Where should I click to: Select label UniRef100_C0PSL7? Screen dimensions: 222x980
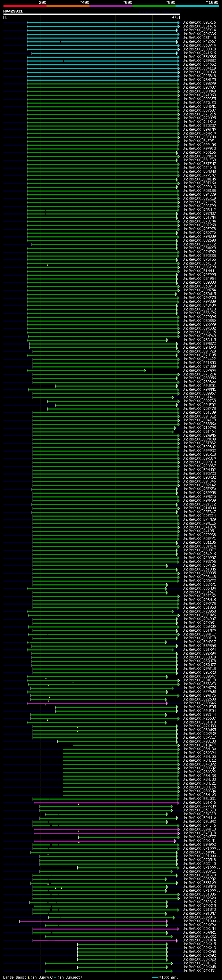click(x=199, y=737)
